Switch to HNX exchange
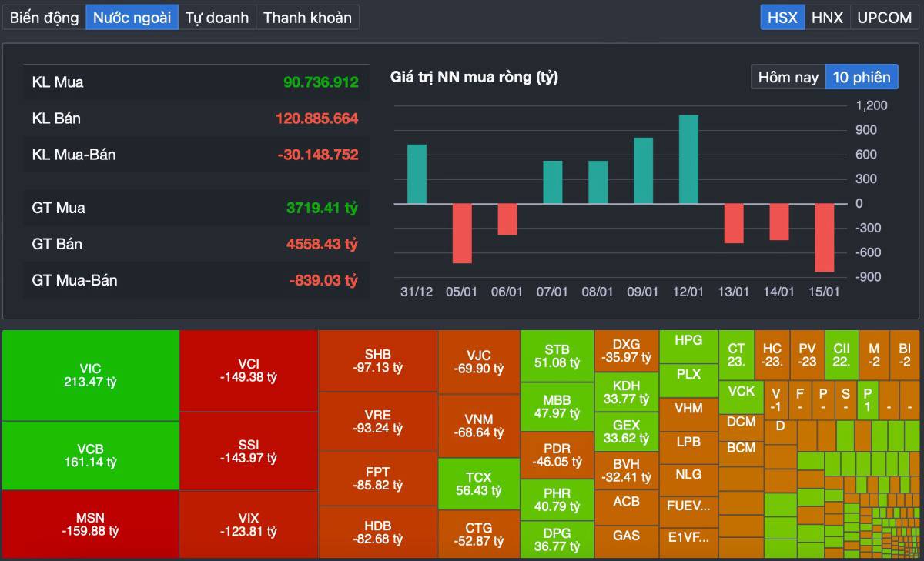924x561 pixels. coord(827,17)
